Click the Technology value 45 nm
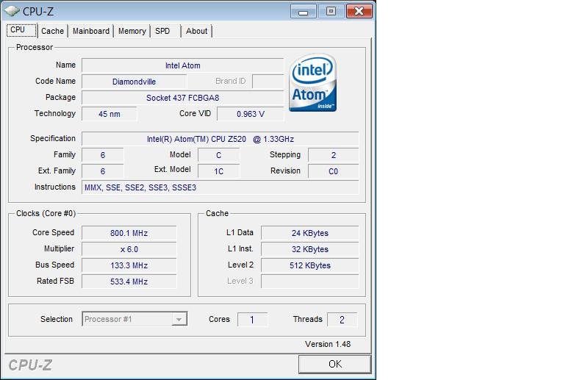The width and height of the screenshot is (588, 380). pos(109,114)
